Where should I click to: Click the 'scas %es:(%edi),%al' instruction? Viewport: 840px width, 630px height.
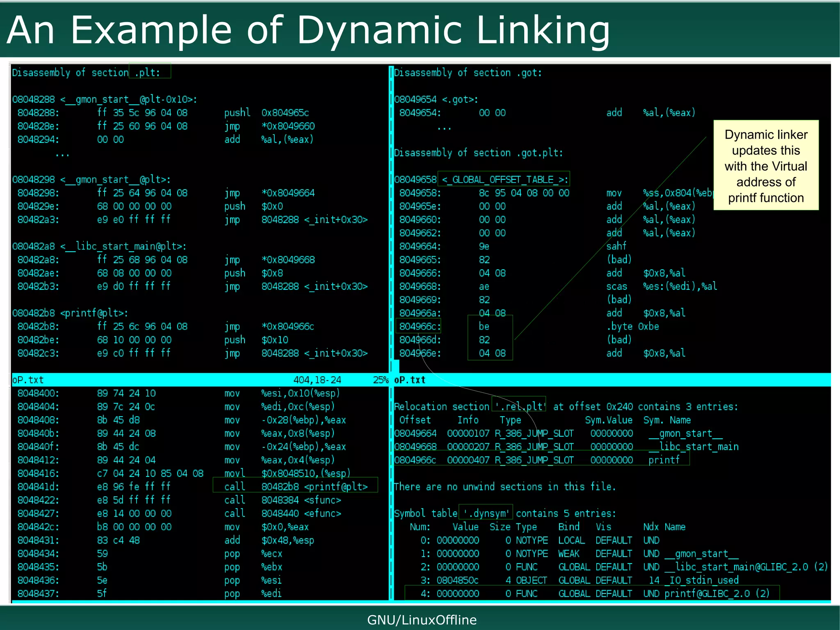pyautogui.click(x=662, y=286)
